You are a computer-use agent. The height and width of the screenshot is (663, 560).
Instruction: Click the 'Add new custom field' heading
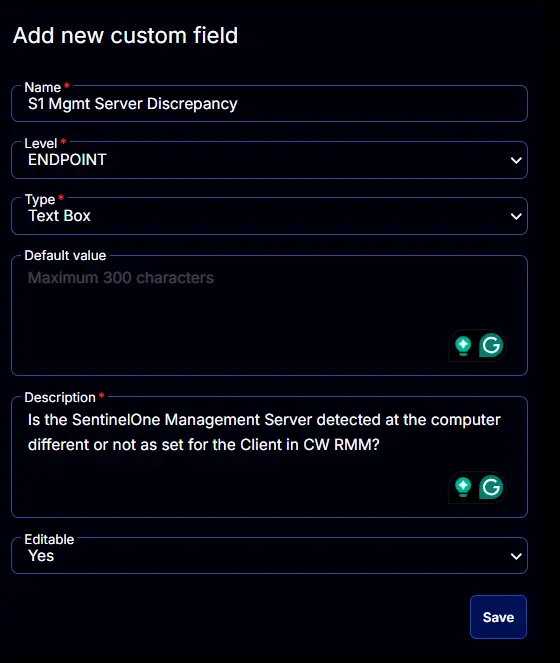tap(126, 36)
